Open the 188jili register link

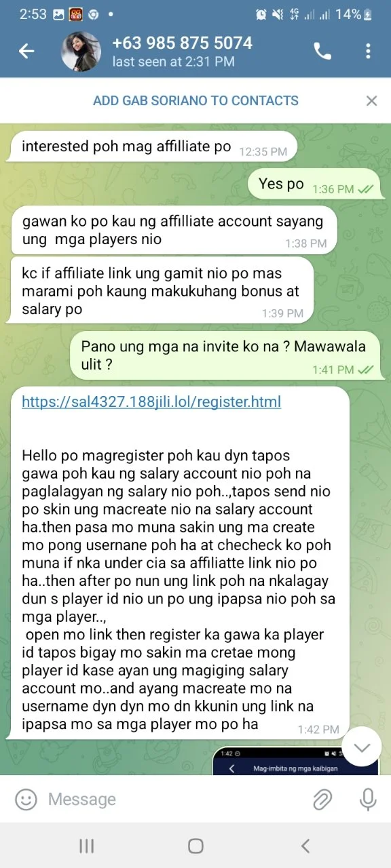coord(151,402)
